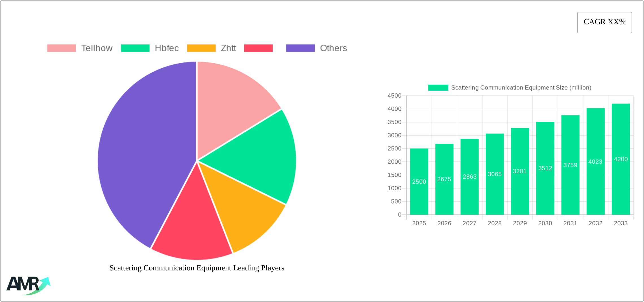644x302 pixels.
Task: Toggle the Hbfec legend color swatch
Action: click(x=135, y=48)
